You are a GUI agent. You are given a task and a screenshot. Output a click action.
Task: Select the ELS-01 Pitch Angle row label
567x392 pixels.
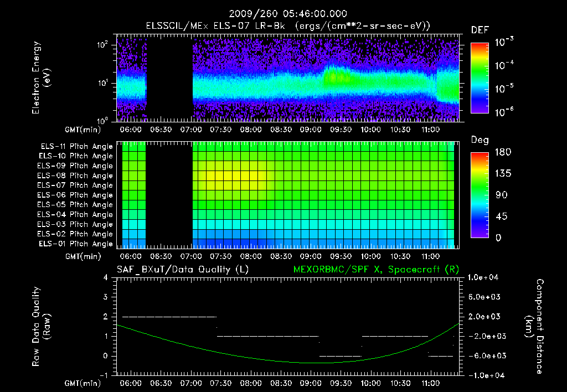(x=76, y=244)
